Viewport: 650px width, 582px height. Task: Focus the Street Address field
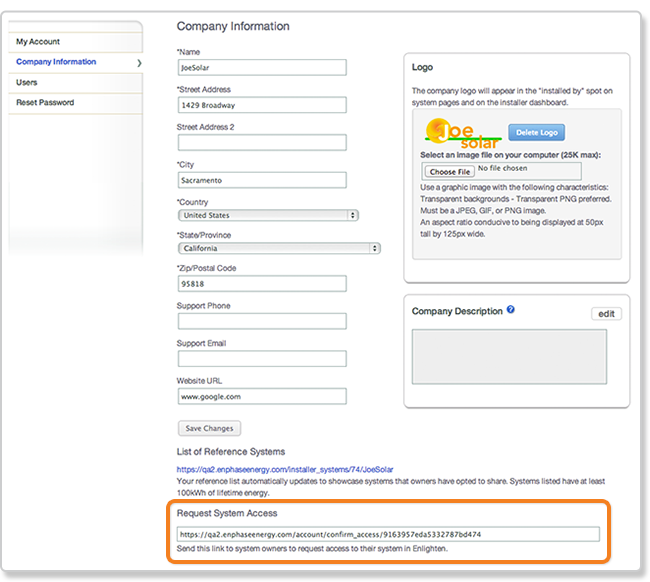coord(262,105)
